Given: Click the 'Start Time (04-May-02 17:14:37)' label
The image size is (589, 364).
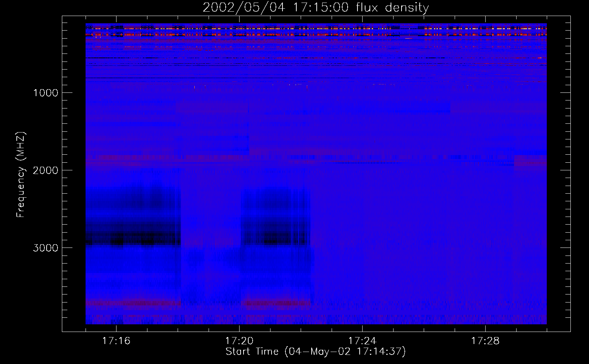Looking at the screenshot, I should pyautogui.click(x=316, y=352).
